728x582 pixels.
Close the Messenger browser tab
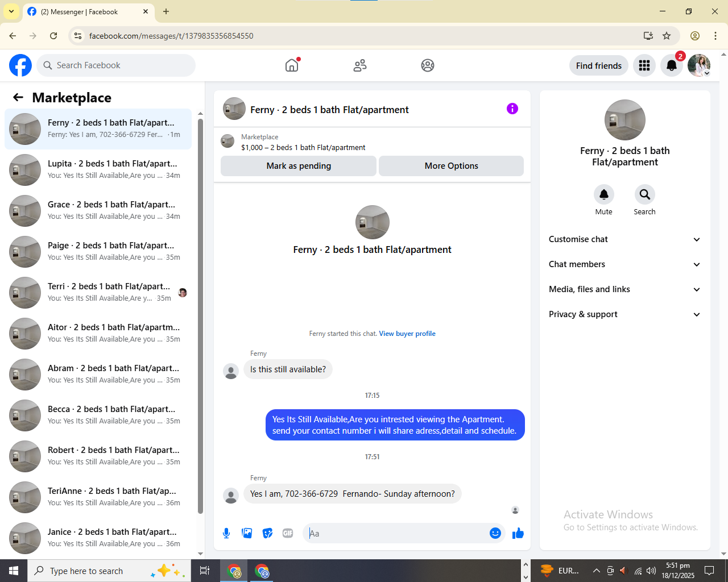pyautogui.click(x=146, y=11)
